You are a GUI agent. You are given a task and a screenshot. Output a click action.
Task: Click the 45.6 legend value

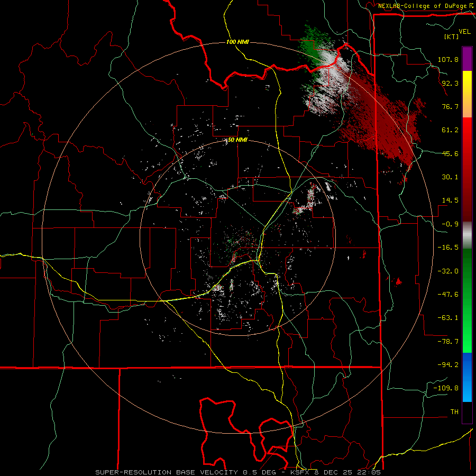point(450,153)
